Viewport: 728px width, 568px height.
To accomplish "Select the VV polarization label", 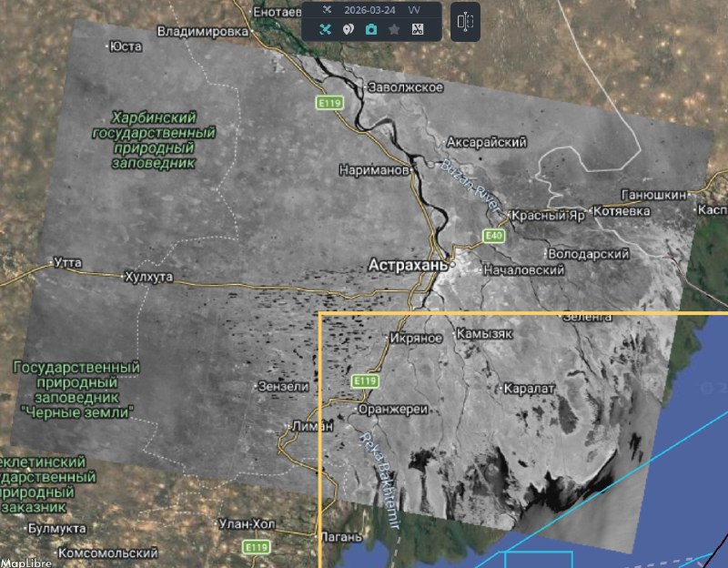I will tap(414, 10).
